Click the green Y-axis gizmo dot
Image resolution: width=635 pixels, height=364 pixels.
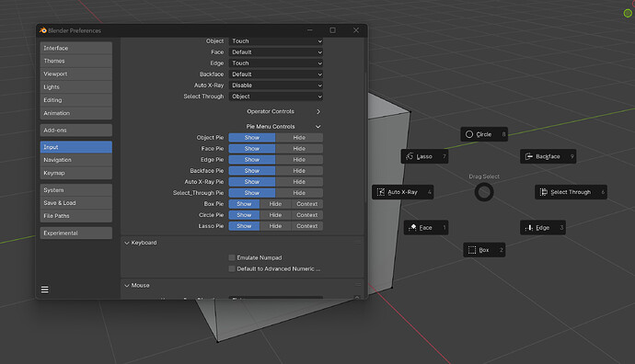tap(628, 14)
